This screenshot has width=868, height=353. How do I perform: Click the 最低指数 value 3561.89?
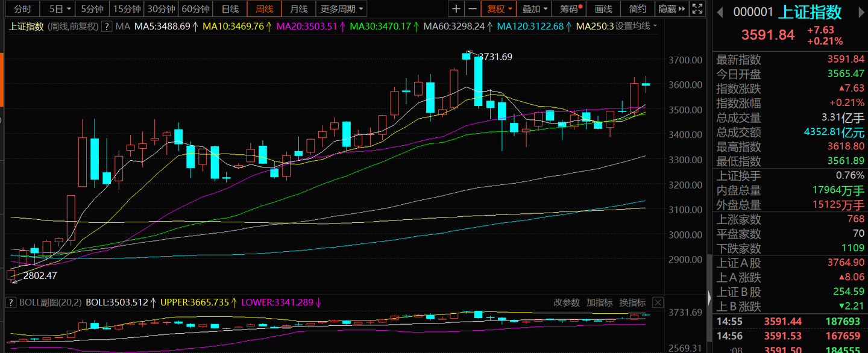point(846,161)
